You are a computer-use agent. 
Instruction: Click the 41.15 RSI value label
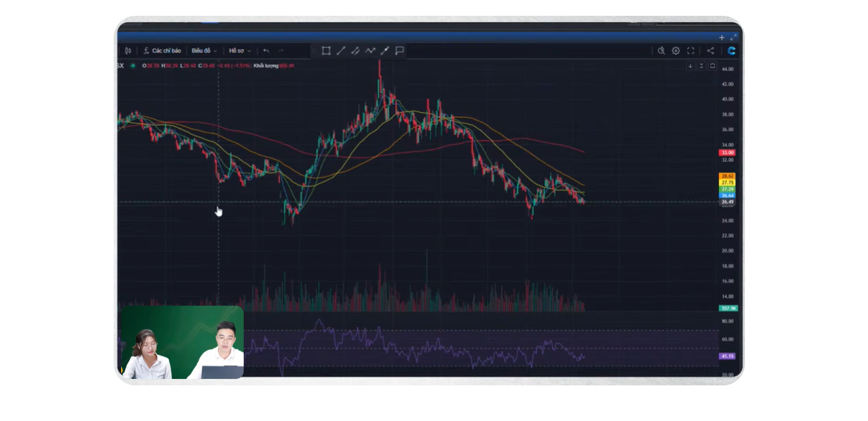pos(727,356)
